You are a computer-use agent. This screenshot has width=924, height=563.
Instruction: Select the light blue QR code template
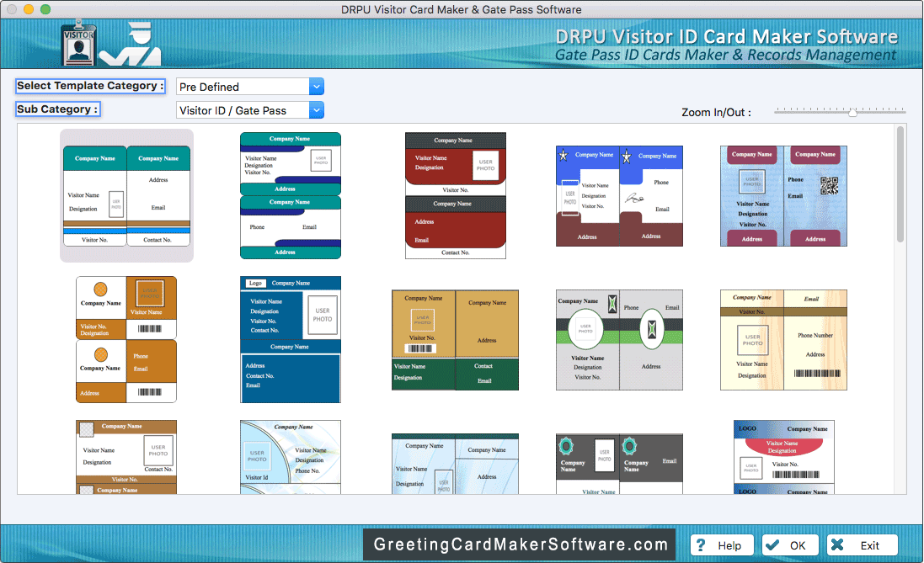pos(783,196)
